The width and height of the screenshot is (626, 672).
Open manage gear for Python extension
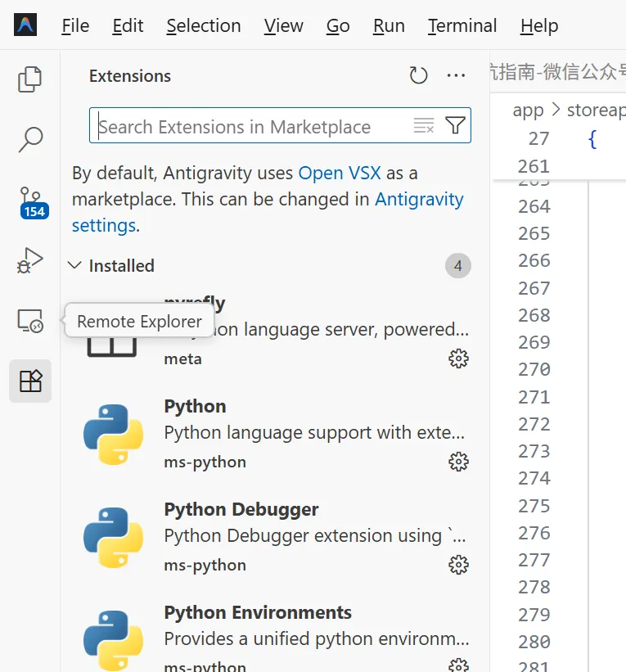pos(458,462)
